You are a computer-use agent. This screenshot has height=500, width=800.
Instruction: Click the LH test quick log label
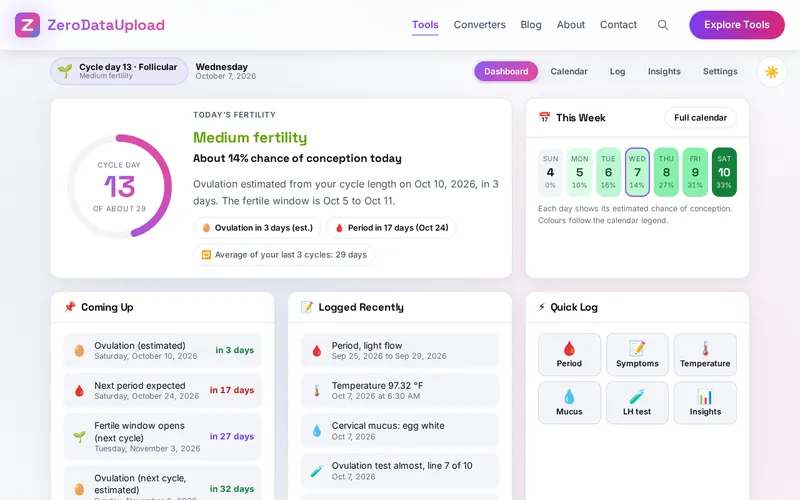[637, 412]
